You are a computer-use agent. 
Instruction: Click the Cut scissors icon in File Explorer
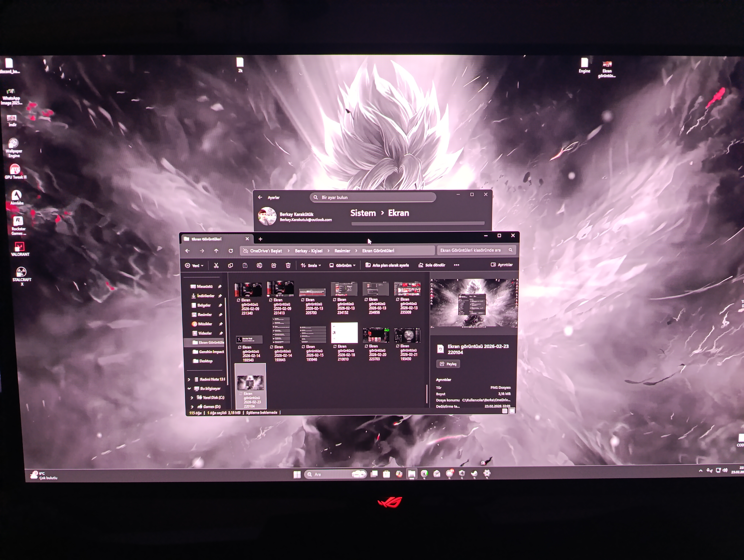pyautogui.click(x=216, y=265)
